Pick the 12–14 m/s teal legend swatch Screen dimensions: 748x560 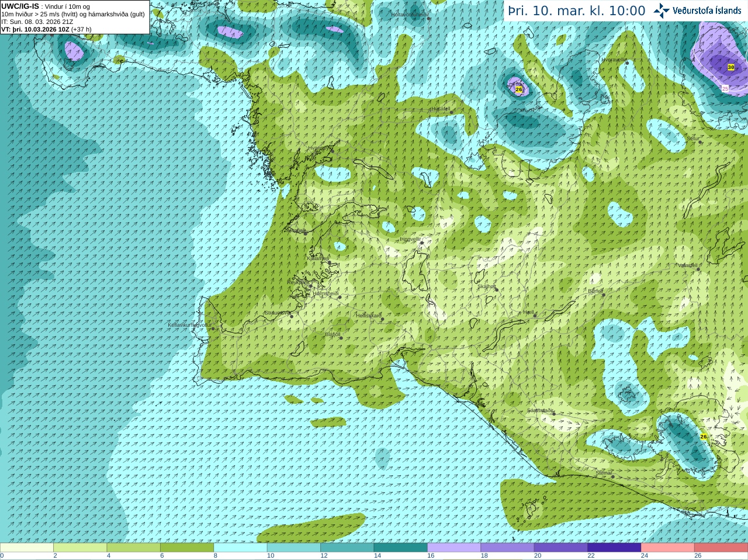(347, 548)
